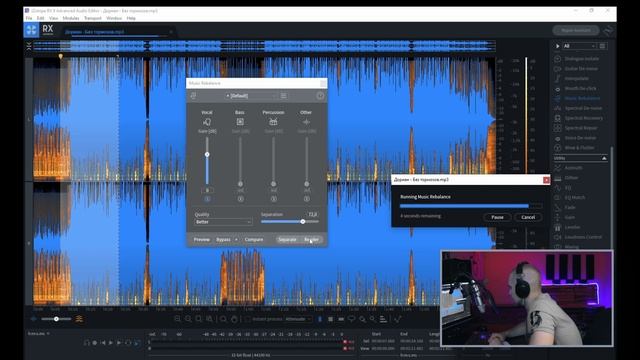Open Music Rebalance preset menu list icon
The height and width of the screenshot is (360, 640).
[283, 96]
